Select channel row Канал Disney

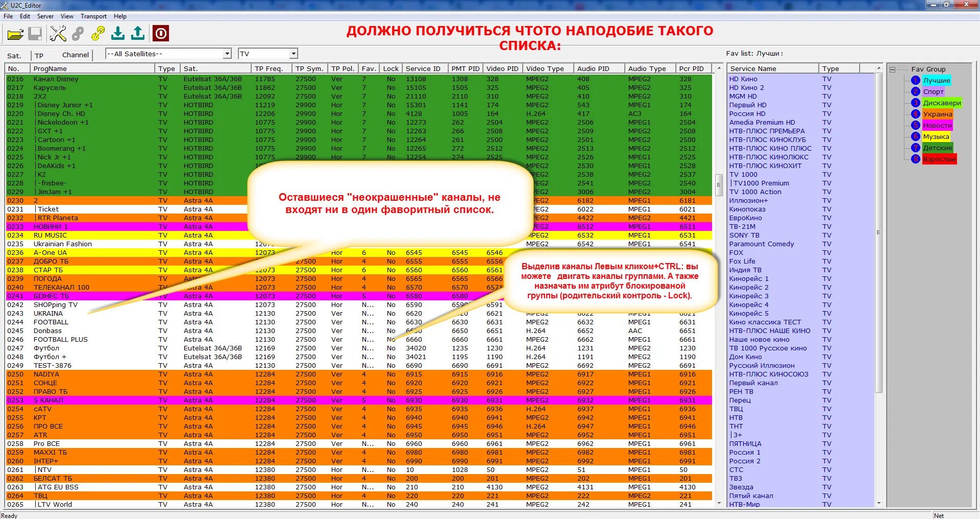point(359,79)
